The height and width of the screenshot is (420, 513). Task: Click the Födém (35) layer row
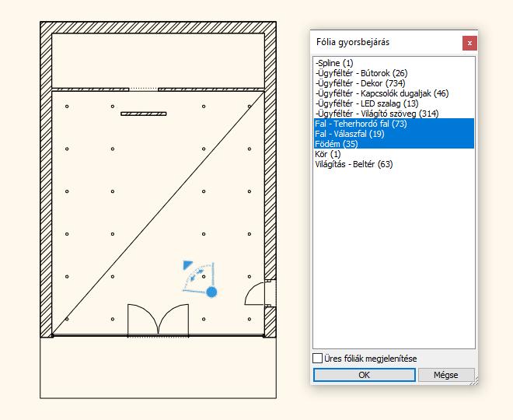[x=394, y=144]
